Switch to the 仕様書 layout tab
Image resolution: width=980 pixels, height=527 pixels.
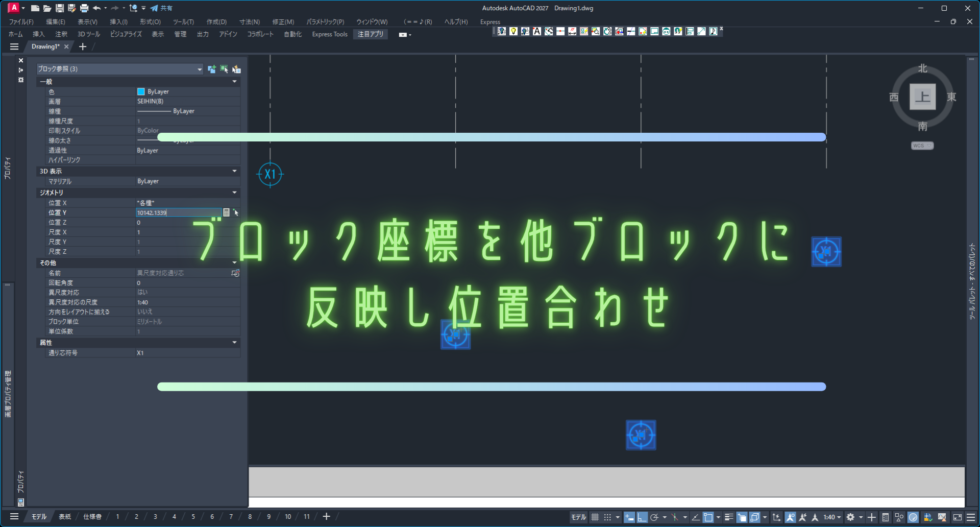tap(92, 517)
